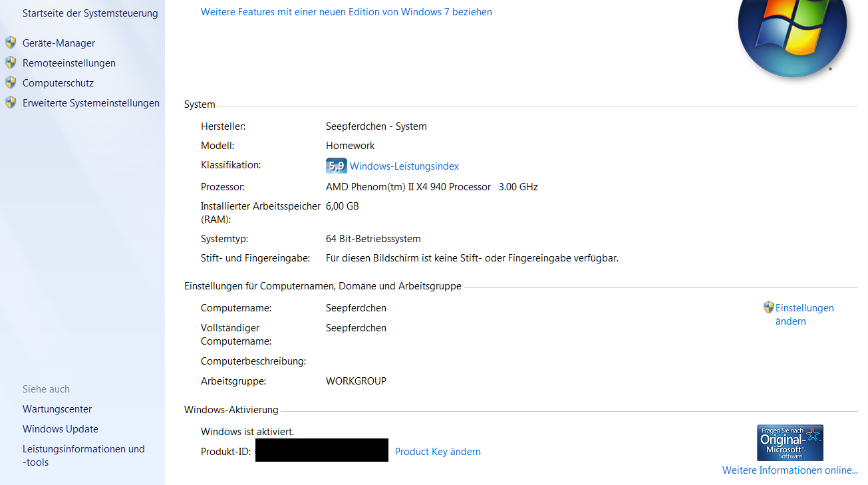Viewport: 868px width, 485px height.
Task: Open Wartungscenter
Action: tap(57, 409)
